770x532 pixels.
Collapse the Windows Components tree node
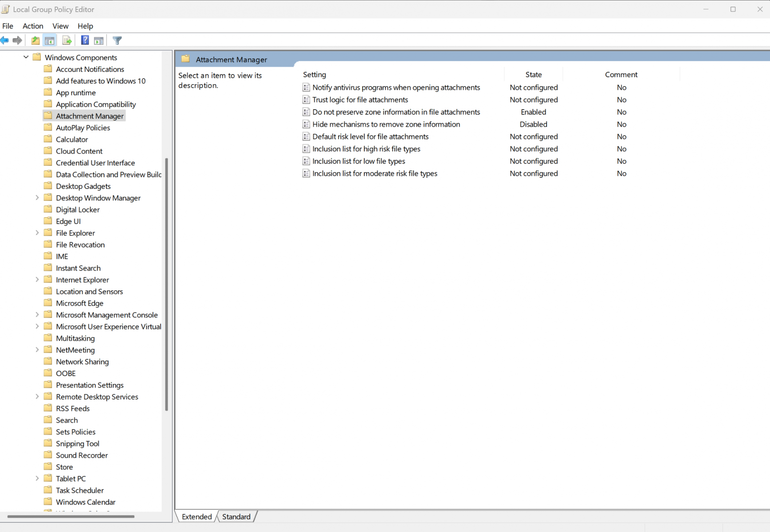click(x=26, y=57)
